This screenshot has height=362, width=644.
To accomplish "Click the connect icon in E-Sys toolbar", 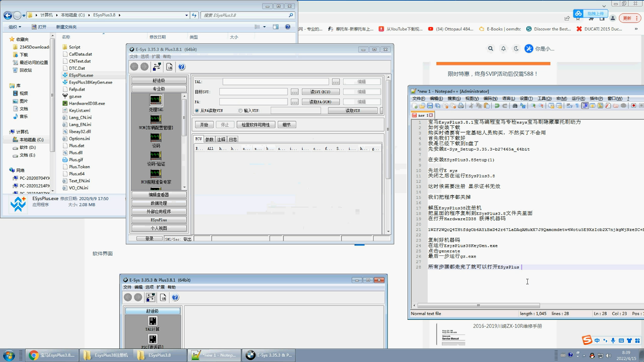I will tap(156, 66).
